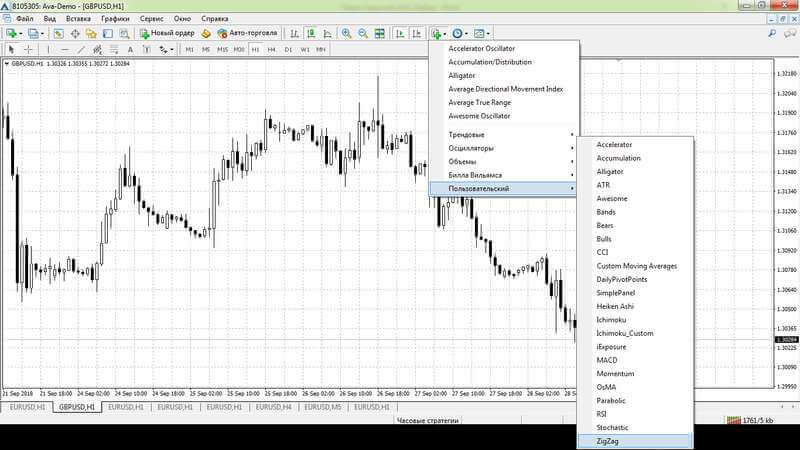The height and width of the screenshot is (450, 800).
Task: Select the text tool A
Action: [x=130, y=49]
